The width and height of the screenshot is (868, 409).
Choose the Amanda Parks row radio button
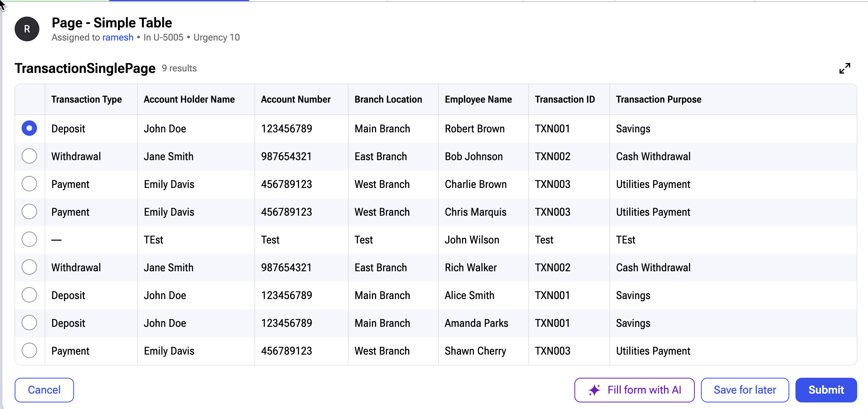[x=29, y=323]
